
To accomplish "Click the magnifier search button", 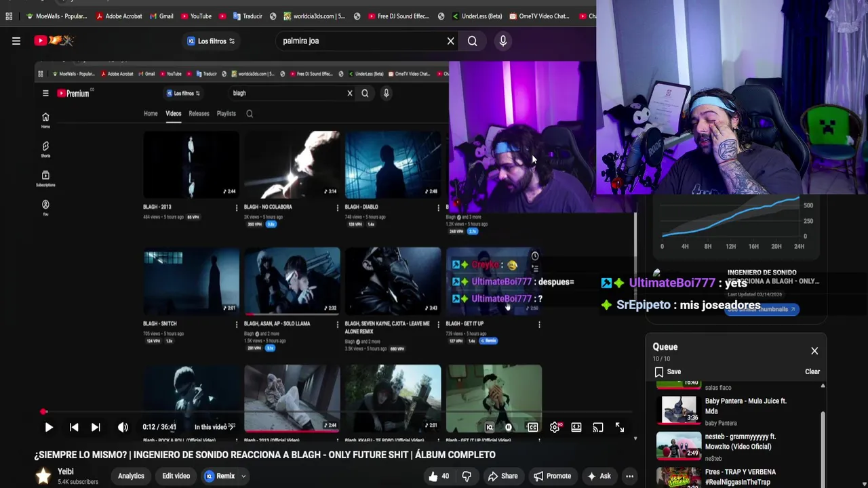I will coord(472,41).
